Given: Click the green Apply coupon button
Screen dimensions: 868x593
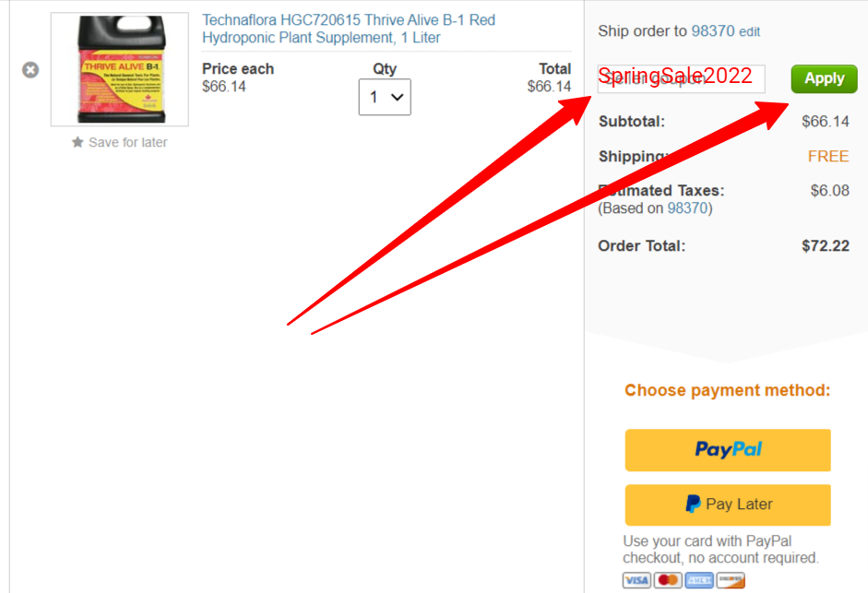Looking at the screenshot, I should pyautogui.click(x=825, y=78).
